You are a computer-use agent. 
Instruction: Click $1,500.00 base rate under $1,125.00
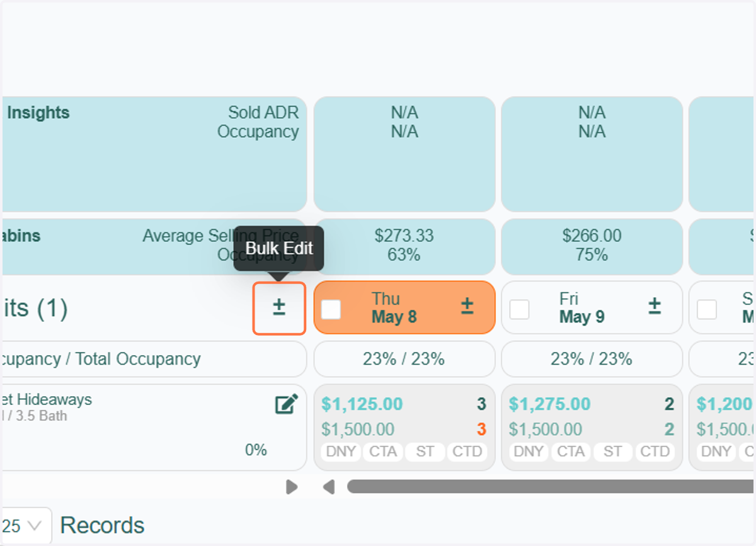[x=358, y=429]
